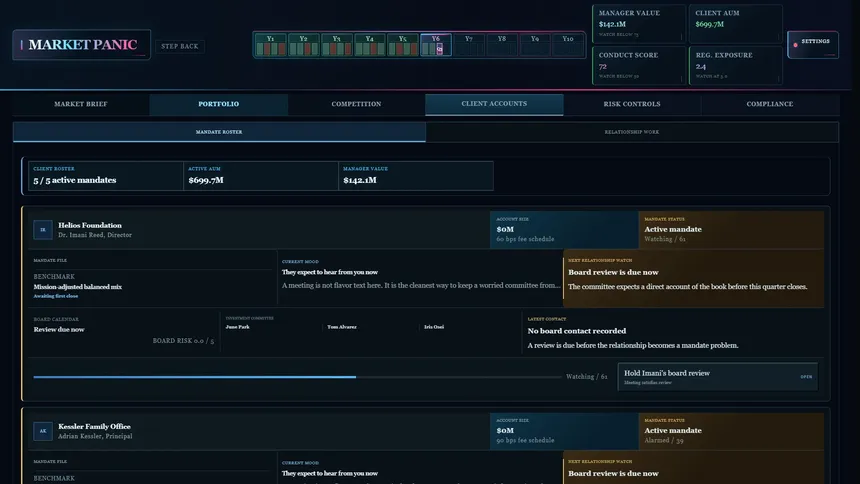Open the Competition tab
Screen dimensions: 860x484
pos(357,104)
